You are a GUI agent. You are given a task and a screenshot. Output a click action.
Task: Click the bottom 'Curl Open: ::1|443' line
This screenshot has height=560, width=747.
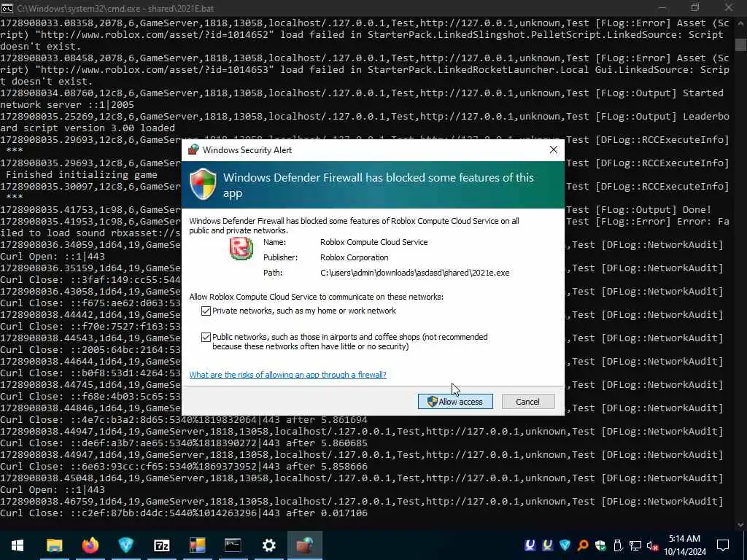click(x=53, y=490)
